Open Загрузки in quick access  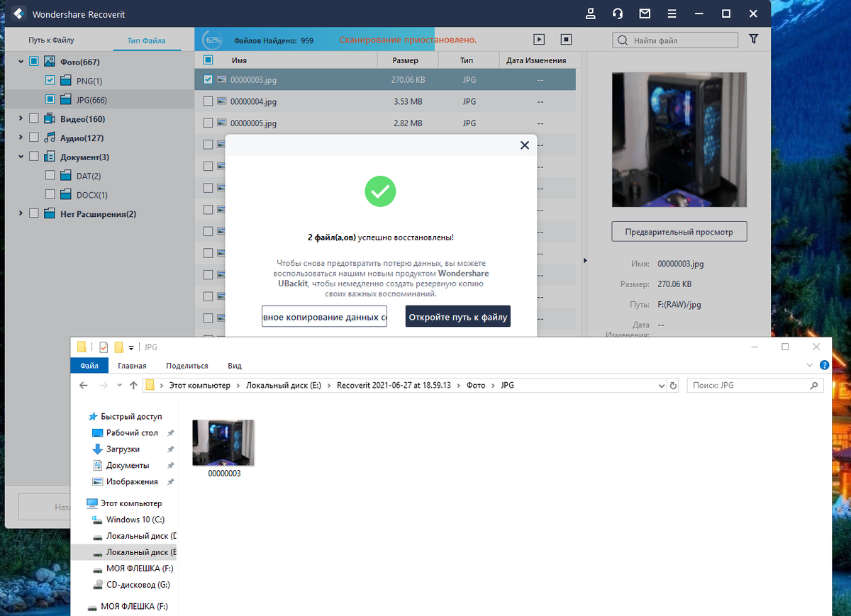(x=123, y=449)
